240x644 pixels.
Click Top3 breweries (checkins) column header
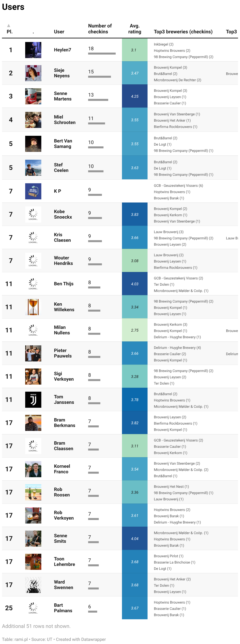(183, 32)
